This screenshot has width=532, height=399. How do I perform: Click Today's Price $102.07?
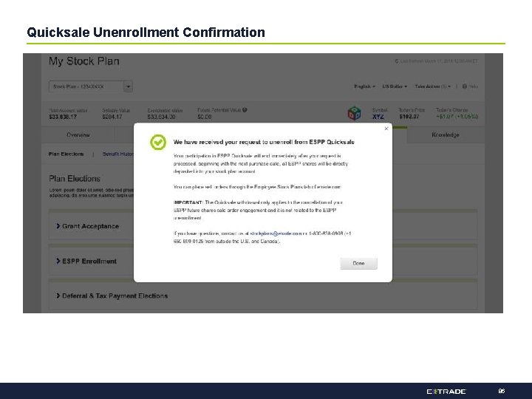pyautogui.click(x=409, y=117)
